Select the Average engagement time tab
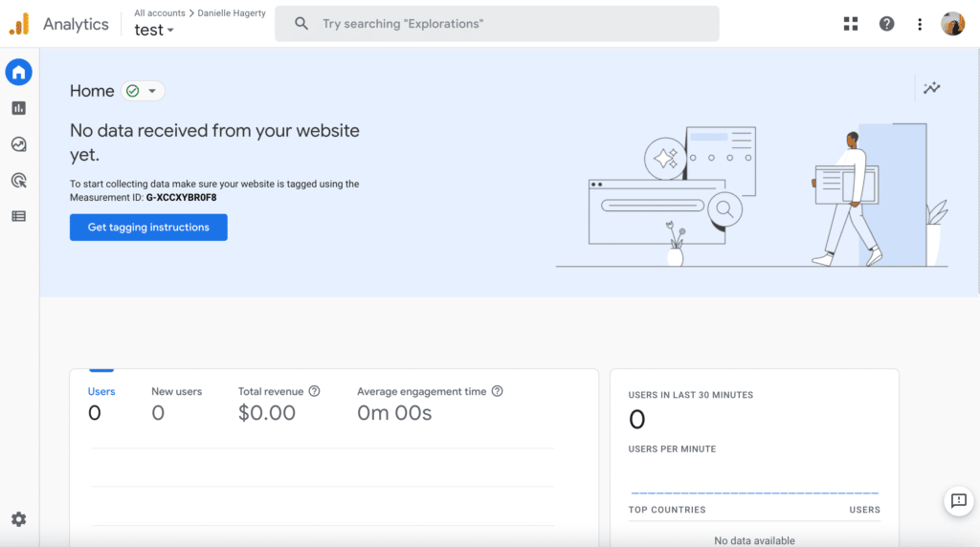This screenshot has height=547, width=980. (430, 403)
